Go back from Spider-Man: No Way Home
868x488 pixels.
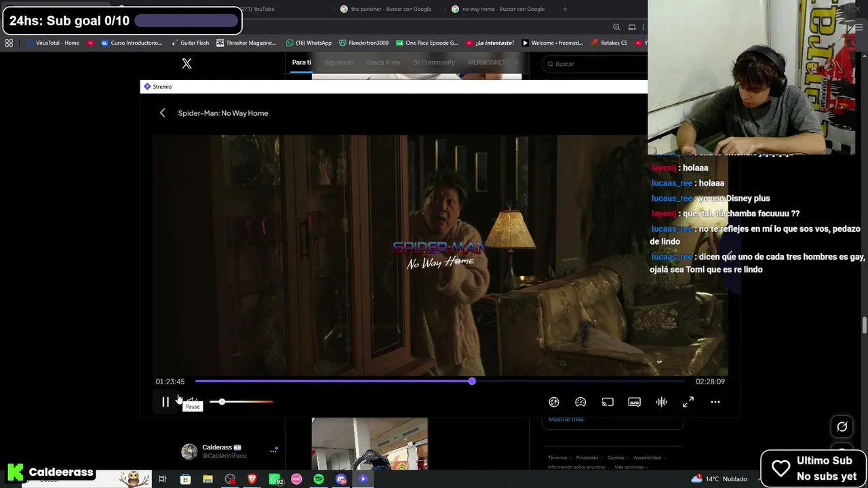(x=162, y=113)
